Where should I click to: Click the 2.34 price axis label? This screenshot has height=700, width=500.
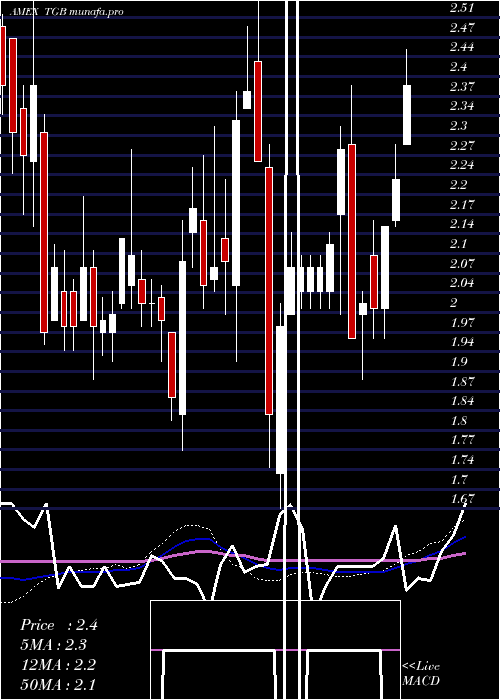click(x=462, y=106)
